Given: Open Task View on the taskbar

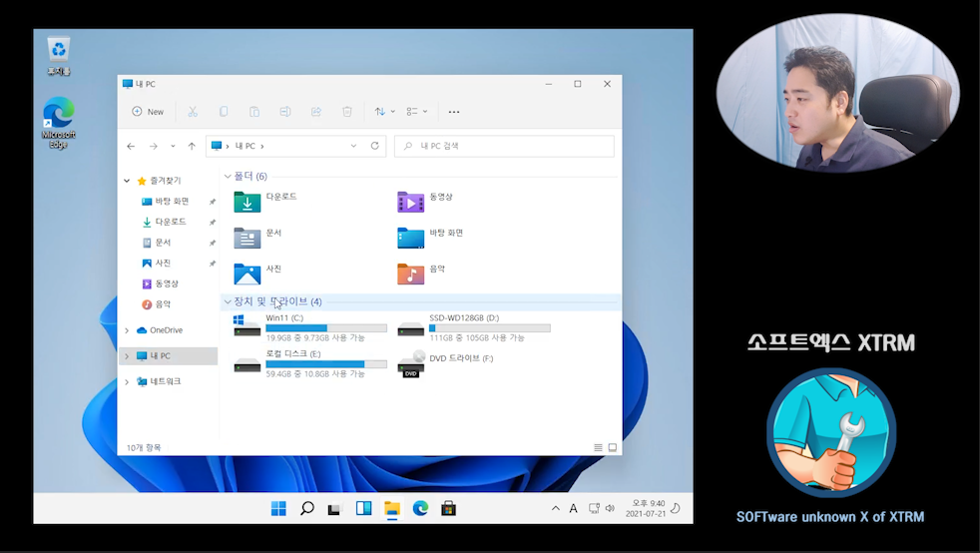Looking at the screenshot, I should tap(335, 509).
